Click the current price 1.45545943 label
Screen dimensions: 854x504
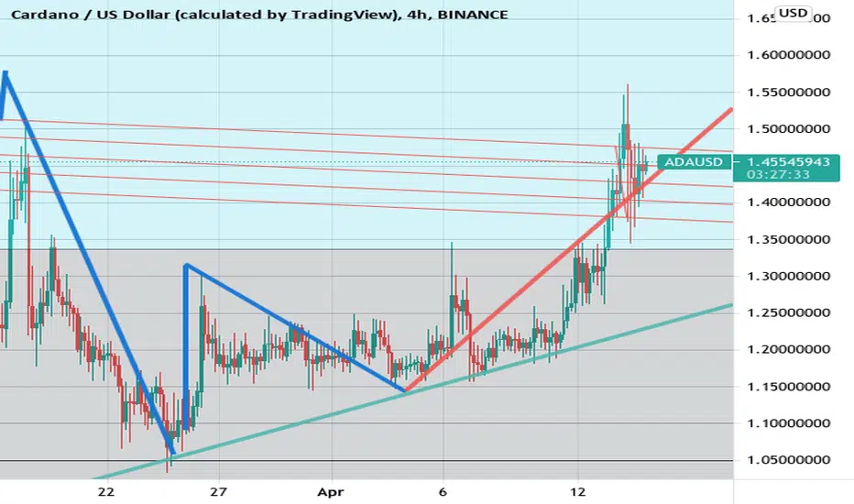tap(789, 162)
